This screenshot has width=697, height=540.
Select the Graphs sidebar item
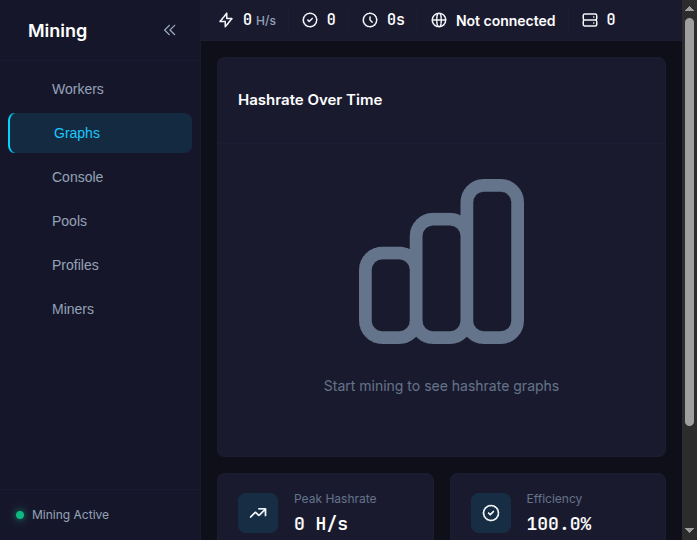click(x=77, y=133)
